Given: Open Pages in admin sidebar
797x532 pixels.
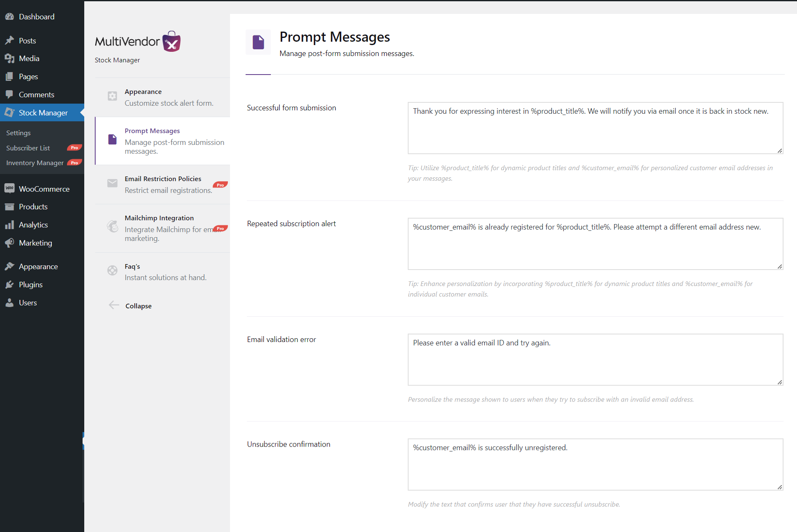Looking at the screenshot, I should (x=42, y=77).
